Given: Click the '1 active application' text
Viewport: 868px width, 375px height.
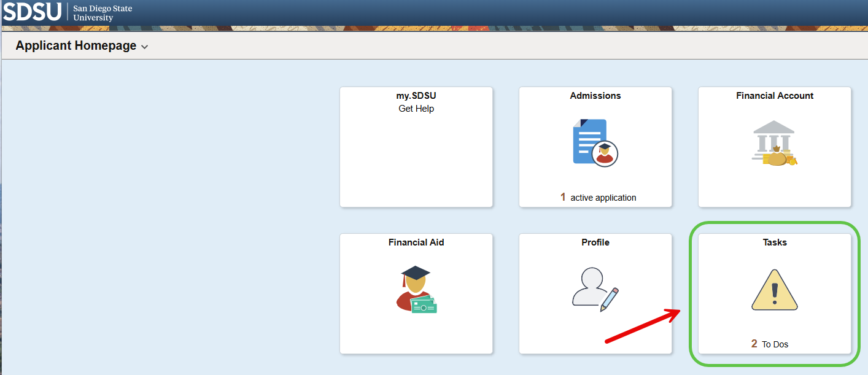Looking at the screenshot, I should pos(599,198).
